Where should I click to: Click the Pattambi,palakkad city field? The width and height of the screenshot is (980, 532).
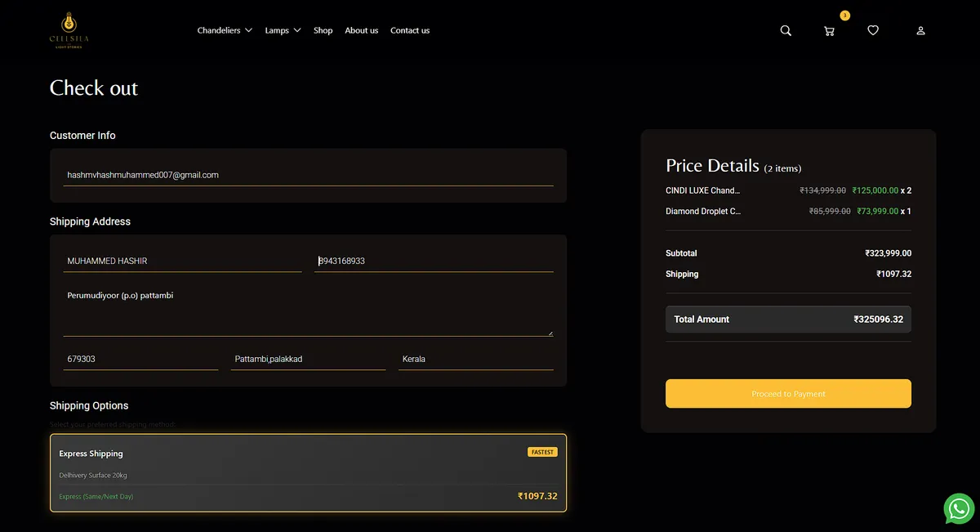(x=308, y=359)
